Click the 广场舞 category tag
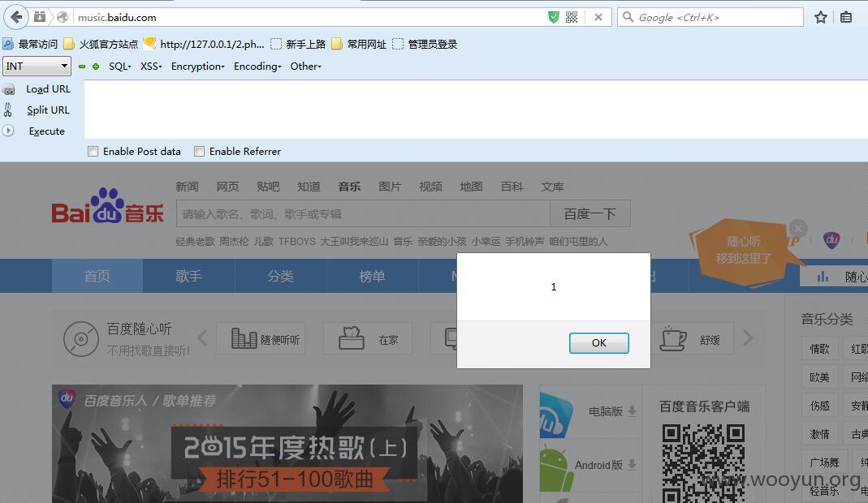This screenshot has height=503, width=868. (x=823, y=462)
